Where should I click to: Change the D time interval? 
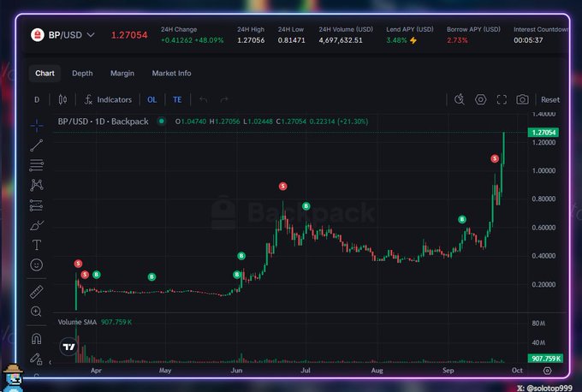pos(37,99)
